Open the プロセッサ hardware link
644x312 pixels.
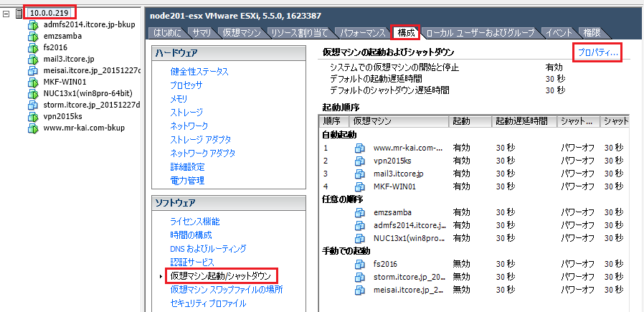[186, 85]
